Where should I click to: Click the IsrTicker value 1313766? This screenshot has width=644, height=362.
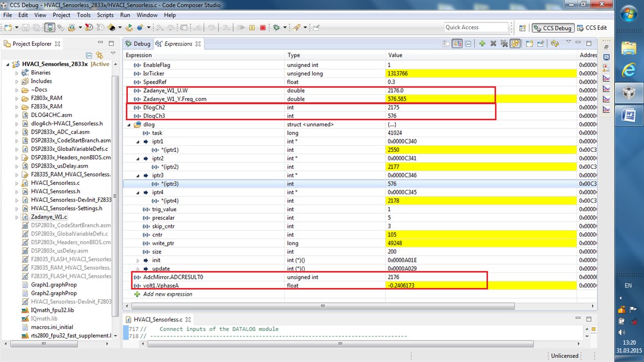pyautogui.click(x=399, y=73)
